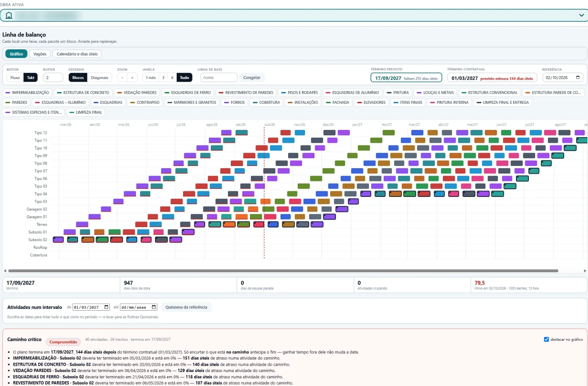This screenshot has width=588, height=386.
Task: Set the window to Tudo
Action: click(x=184, y=78)
